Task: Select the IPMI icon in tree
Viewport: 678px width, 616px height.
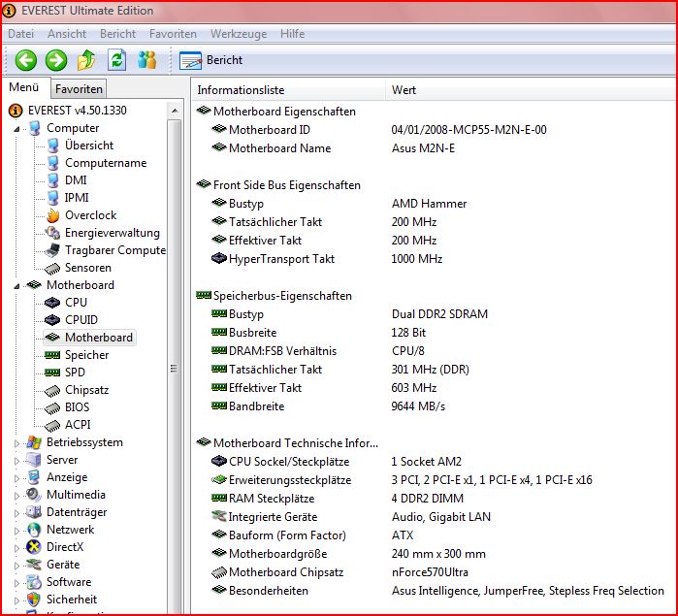Action: [52, 198]
